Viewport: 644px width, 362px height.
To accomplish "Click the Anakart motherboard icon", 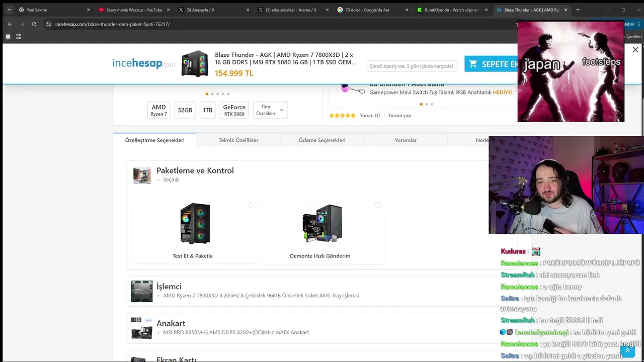I will 142,328.
